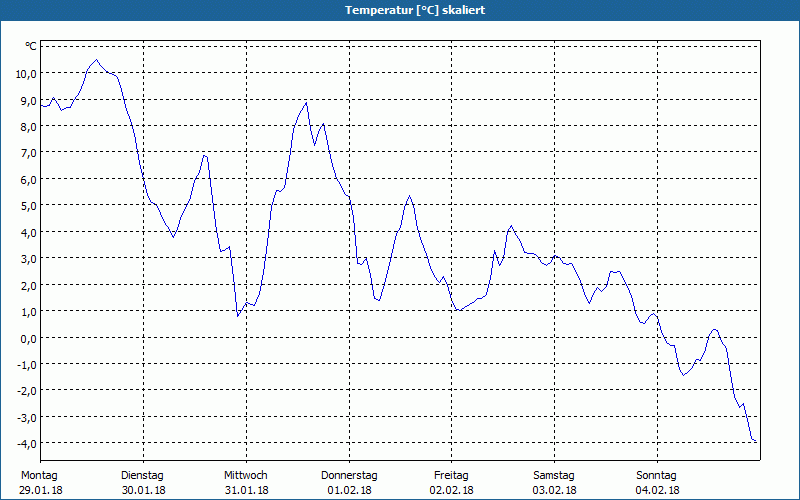The width and height of the screenshot is (800, 500).
Task: Click the -1,0 y-axis label
Action: (x=28, y=364)
